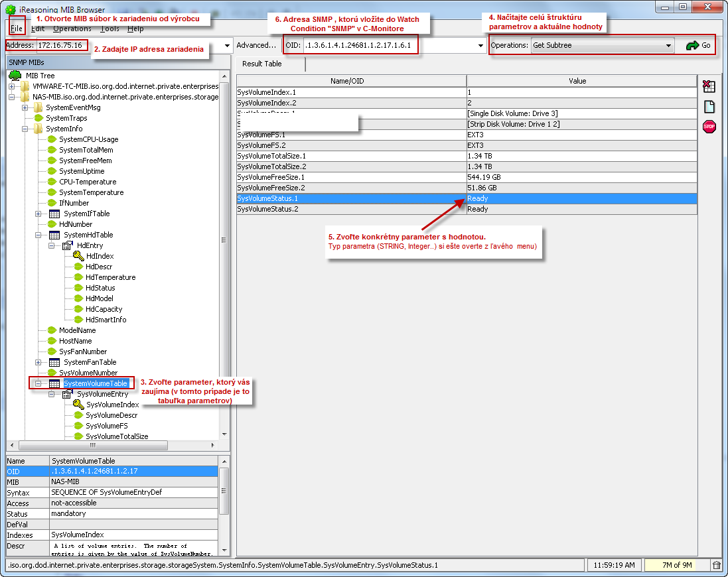Select SystemTemperature in the MIB tree
Image resolution: width=728 pixels, height=577 pixels.
(92, 192)
